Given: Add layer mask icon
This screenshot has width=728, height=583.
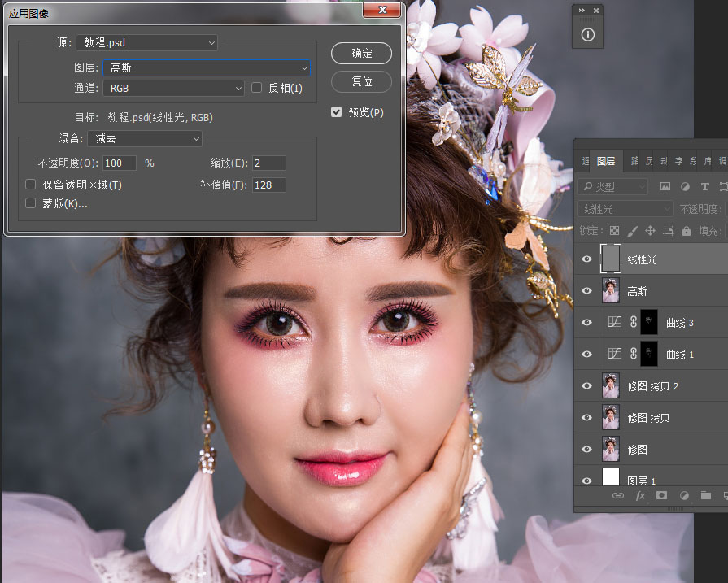Looking at the screenshot, I should click(x=661, y=495).
